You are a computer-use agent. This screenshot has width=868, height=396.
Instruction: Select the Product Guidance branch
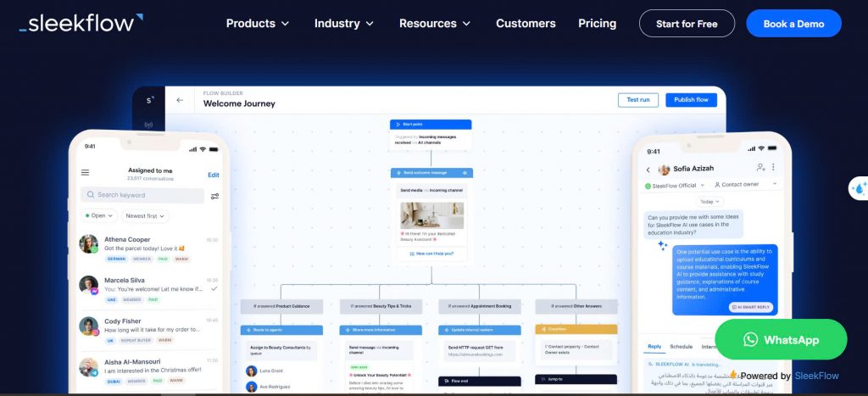(281, 306)
